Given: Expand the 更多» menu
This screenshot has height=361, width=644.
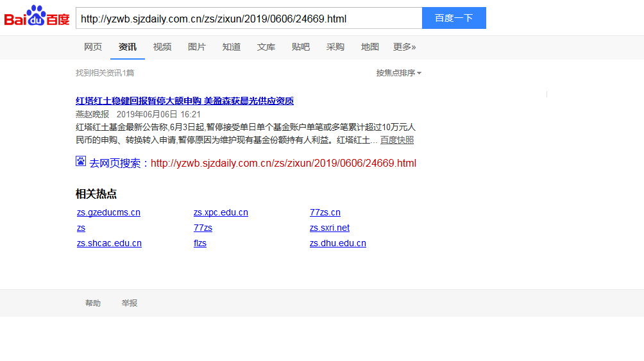Looking at the screenshot, I should coord(404,47).
